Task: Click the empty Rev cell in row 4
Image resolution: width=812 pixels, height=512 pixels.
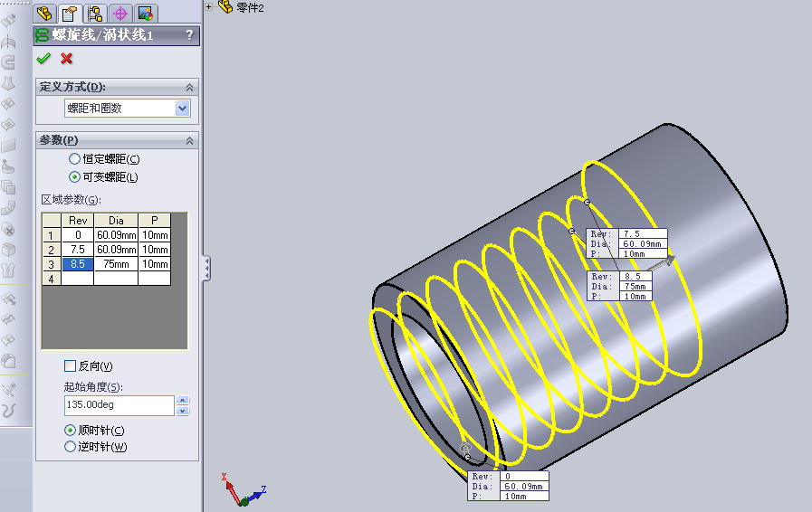Action: tap(78, 279)
